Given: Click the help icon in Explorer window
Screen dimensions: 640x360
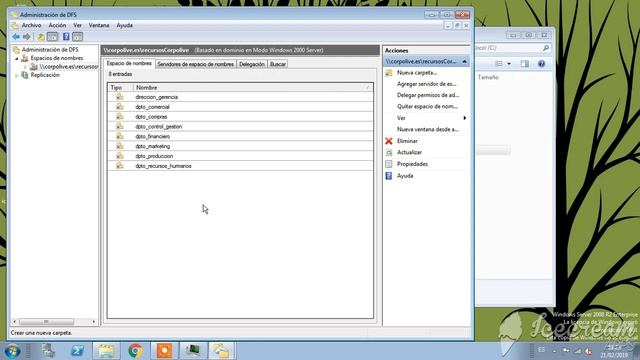Looking at the screenshot, I should (x=541, y=64).
